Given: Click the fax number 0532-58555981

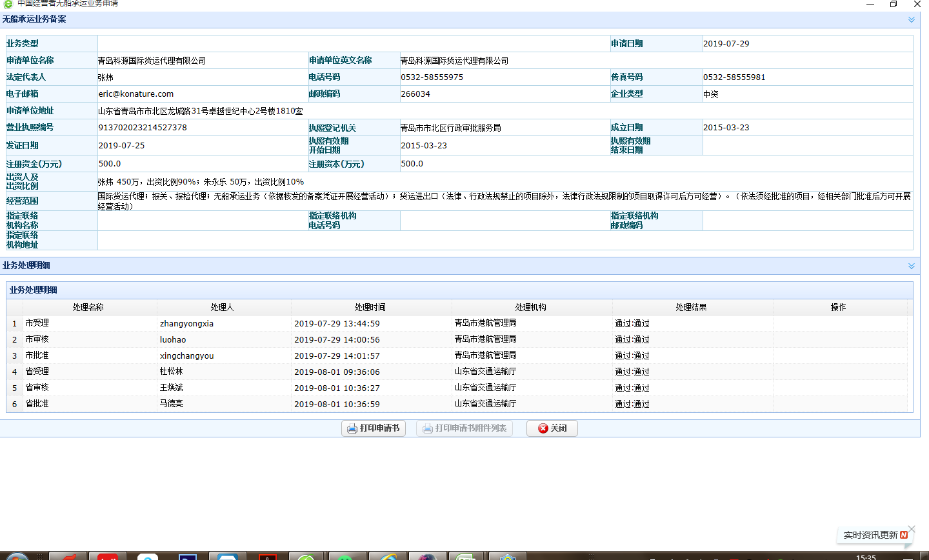Looking at the screenshot, I should pyautogui.click(x=734, y=77).
